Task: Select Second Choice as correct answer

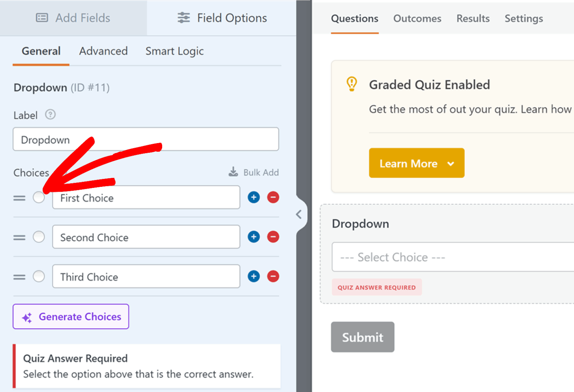Action: pos(39,237)
